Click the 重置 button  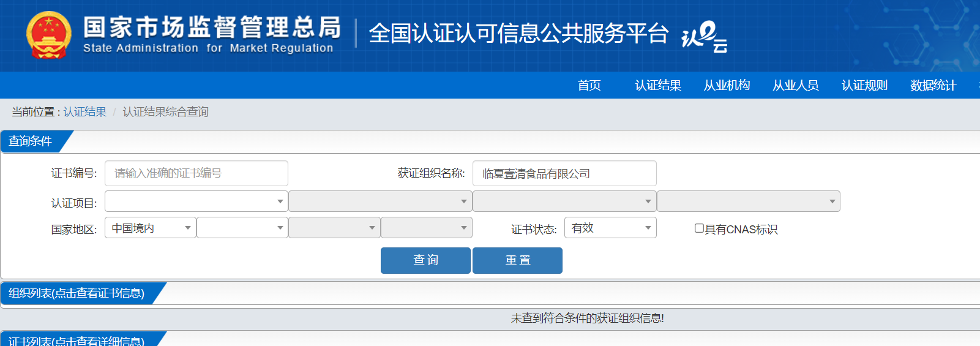click(x=517, y=260)
